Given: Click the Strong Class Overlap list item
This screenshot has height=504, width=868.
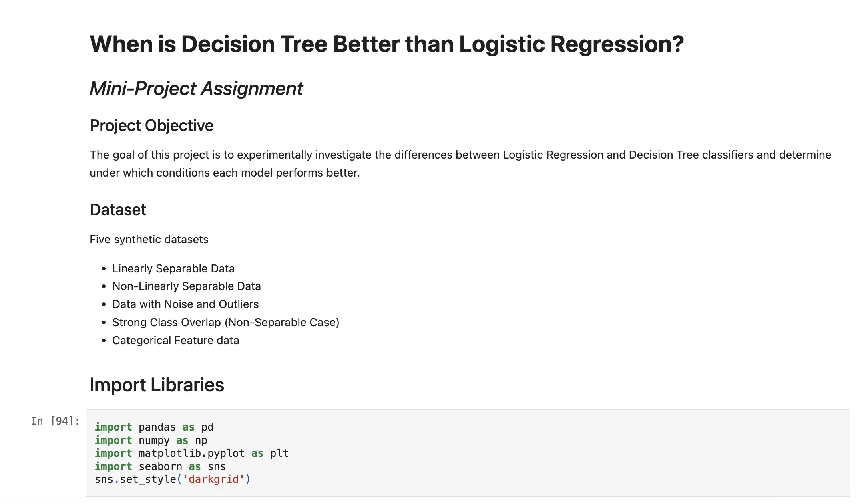Looking at the screenshot, I should click(226, 322).
